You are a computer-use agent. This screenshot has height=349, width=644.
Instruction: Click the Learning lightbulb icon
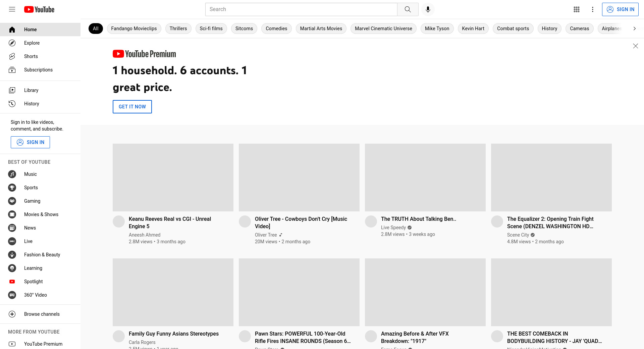tap(12, 268)
